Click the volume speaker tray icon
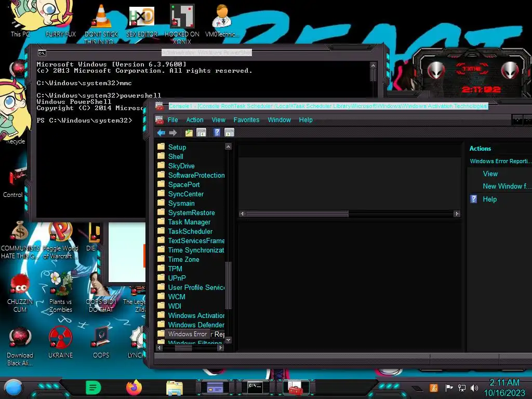 (x=474, y=388)
